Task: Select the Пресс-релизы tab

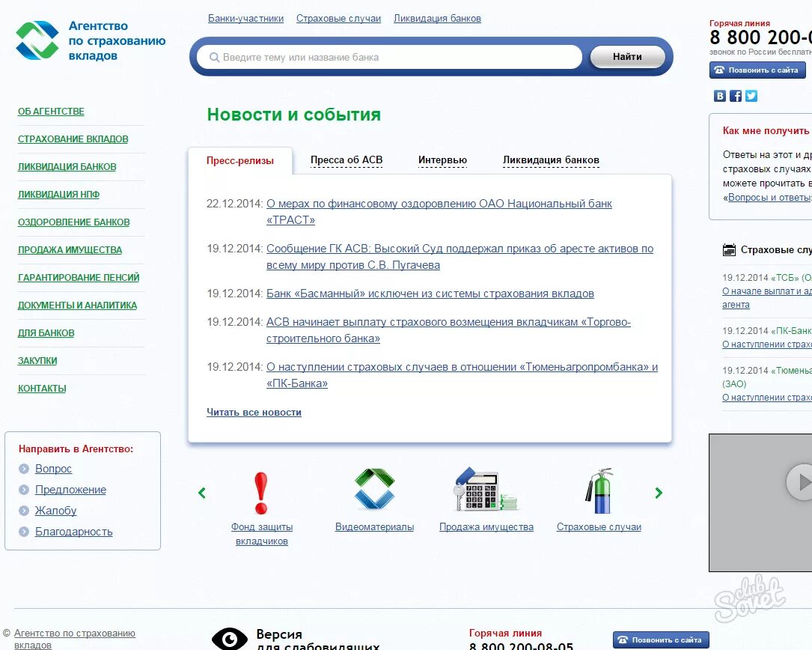Action: coord(240,161)
